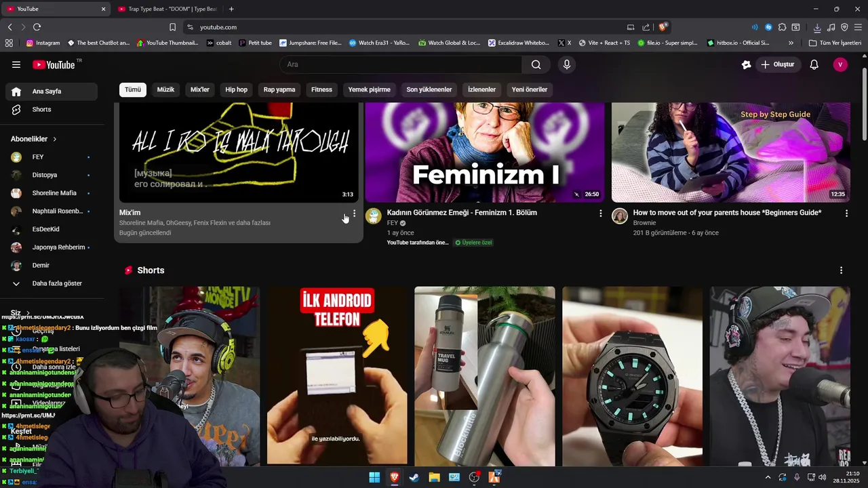The height and width of the screenshot is (488, 868).
Task: Bookmark this page icon in address bar
Action: pyautogui.click(x=172, y=27)
